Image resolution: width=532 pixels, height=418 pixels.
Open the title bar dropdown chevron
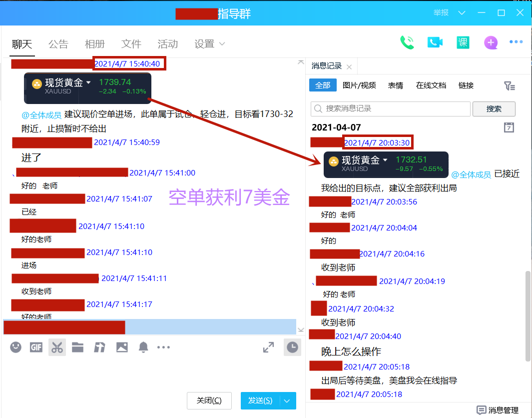coord(462,13)
